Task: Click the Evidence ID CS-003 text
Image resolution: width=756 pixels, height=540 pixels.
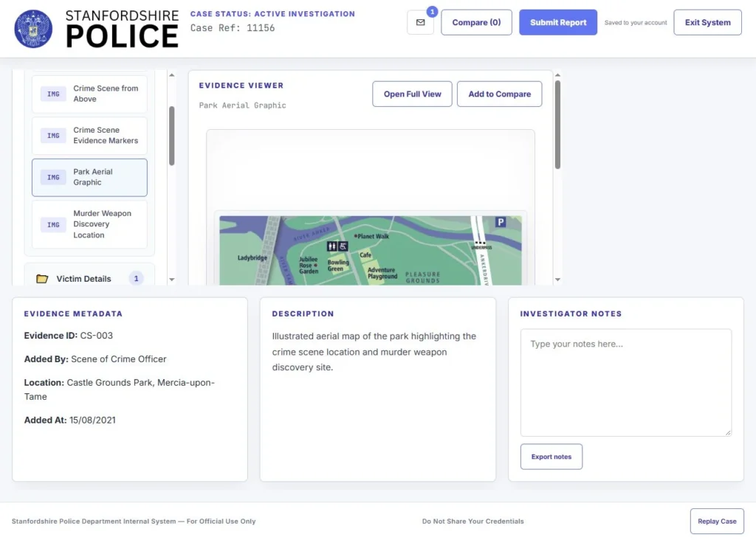Action: click(x=69, y=336)
